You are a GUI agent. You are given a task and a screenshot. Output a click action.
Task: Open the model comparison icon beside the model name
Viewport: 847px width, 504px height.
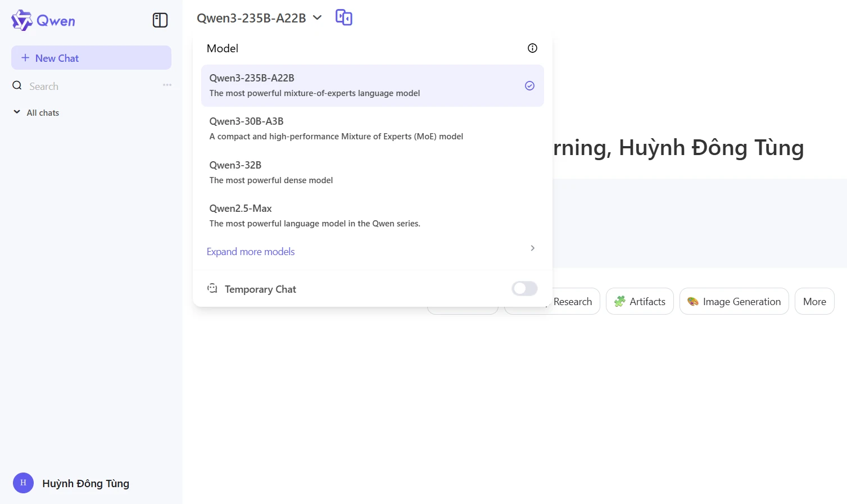point(344,17)
